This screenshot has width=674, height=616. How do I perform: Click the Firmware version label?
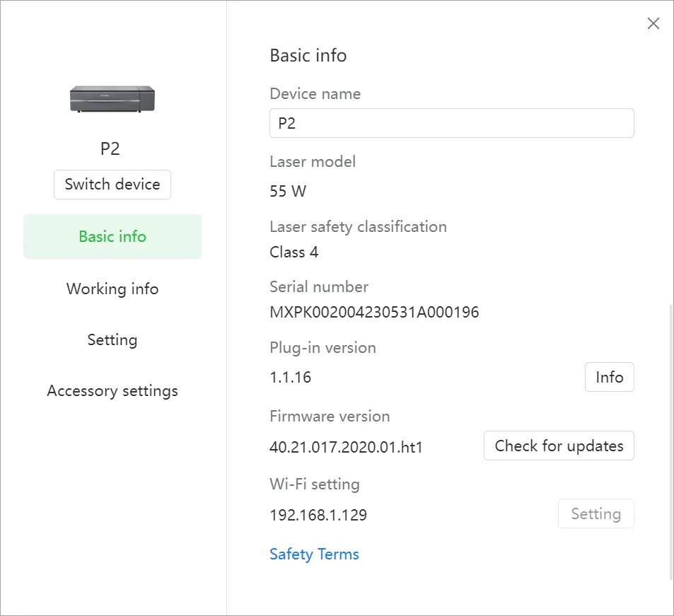[x=330, y=416]
